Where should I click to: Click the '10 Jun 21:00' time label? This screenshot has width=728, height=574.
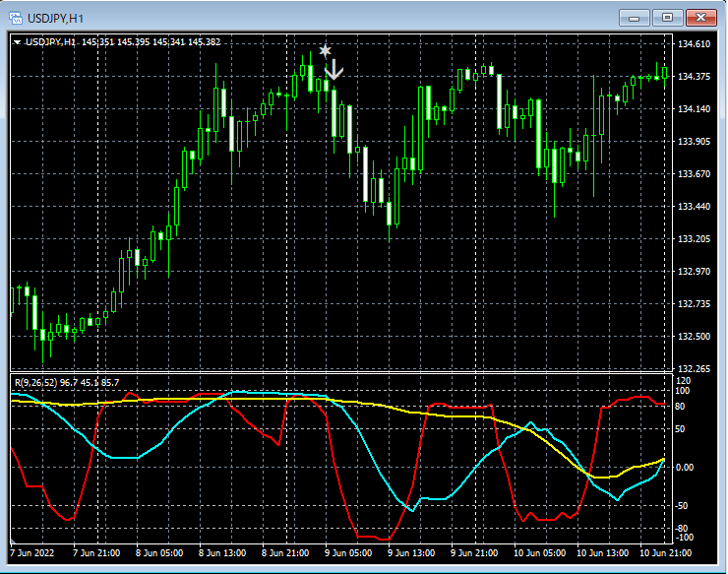point(665,553)
